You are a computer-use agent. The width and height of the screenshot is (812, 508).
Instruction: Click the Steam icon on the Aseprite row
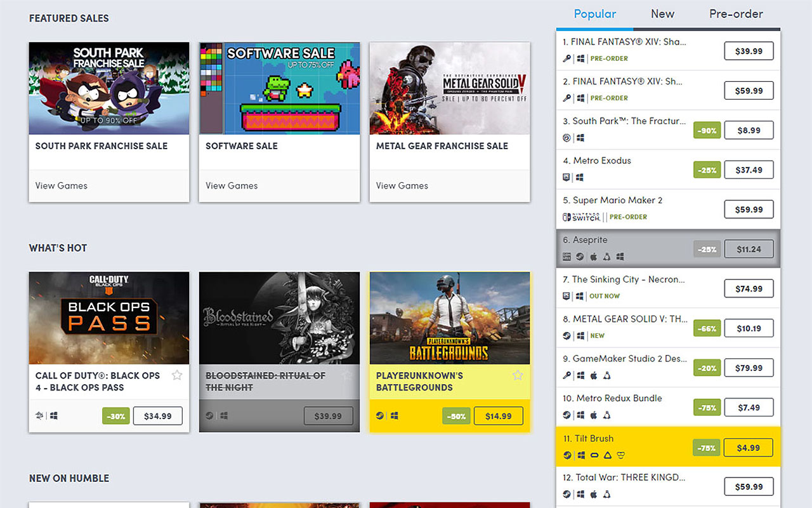click(580, 257)
